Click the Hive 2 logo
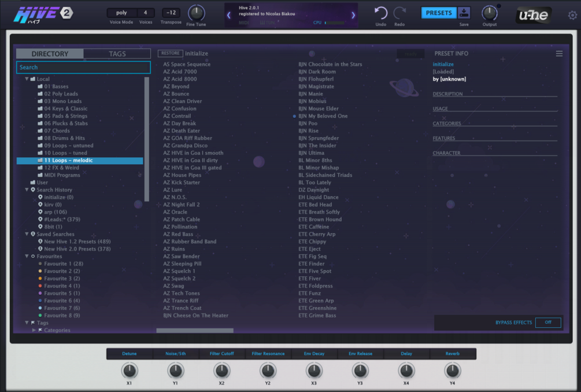 click(x=43, y=15)
